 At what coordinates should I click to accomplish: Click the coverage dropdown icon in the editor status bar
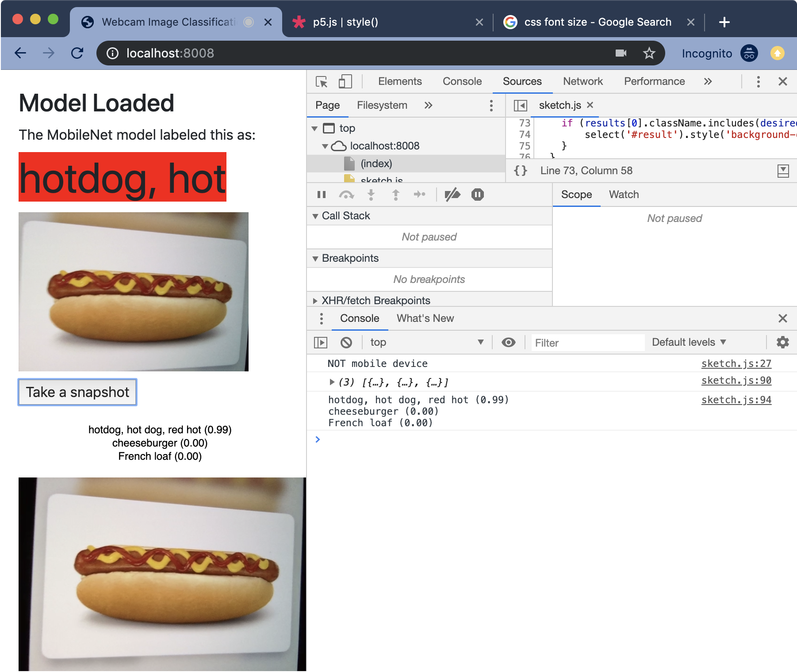[783, 171]
